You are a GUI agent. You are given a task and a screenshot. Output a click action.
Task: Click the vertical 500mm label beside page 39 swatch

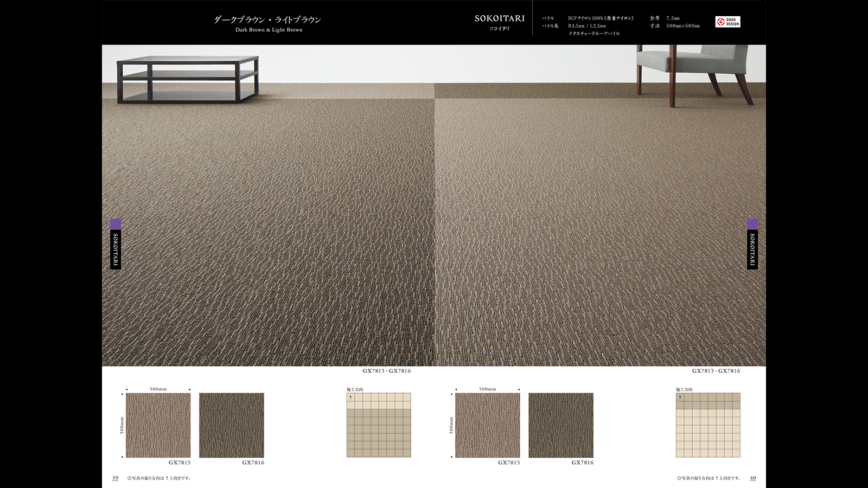(122, 425)
